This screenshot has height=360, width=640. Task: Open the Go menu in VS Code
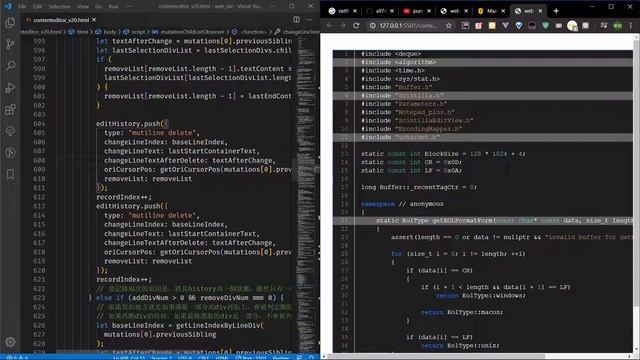coord(98,7)
